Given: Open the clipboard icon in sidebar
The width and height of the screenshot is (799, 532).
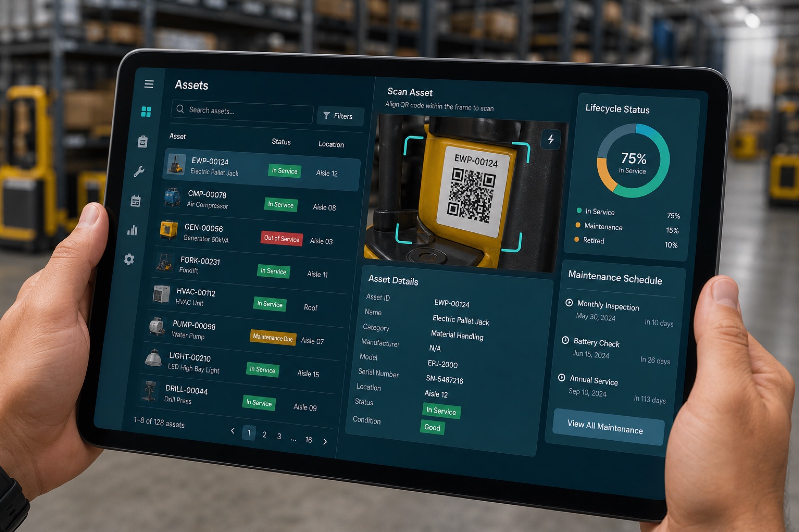Looking at the screenshot, I should [143, 142].
